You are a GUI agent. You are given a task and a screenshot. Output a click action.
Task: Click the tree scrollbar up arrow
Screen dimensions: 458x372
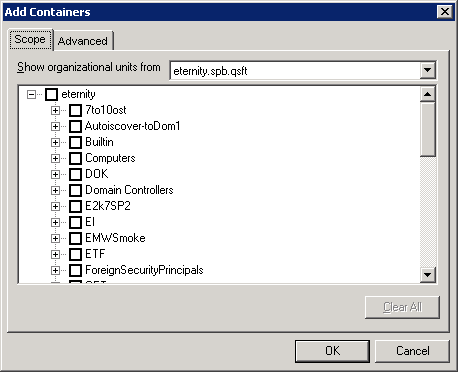(427, 94)
